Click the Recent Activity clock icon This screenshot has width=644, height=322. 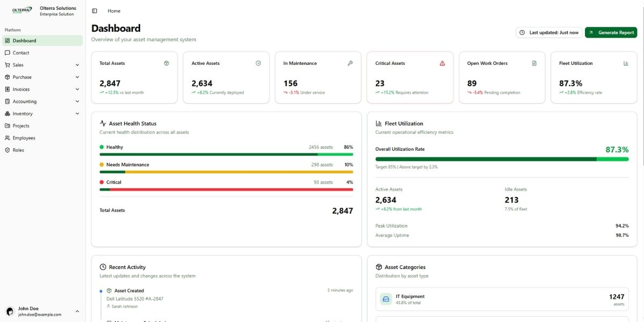point(103,267)
